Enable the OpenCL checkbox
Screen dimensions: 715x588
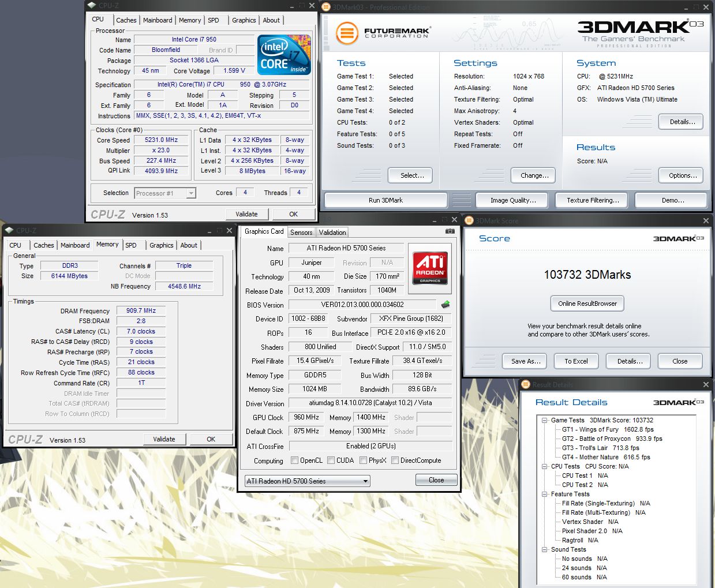[x=295, y=460]
